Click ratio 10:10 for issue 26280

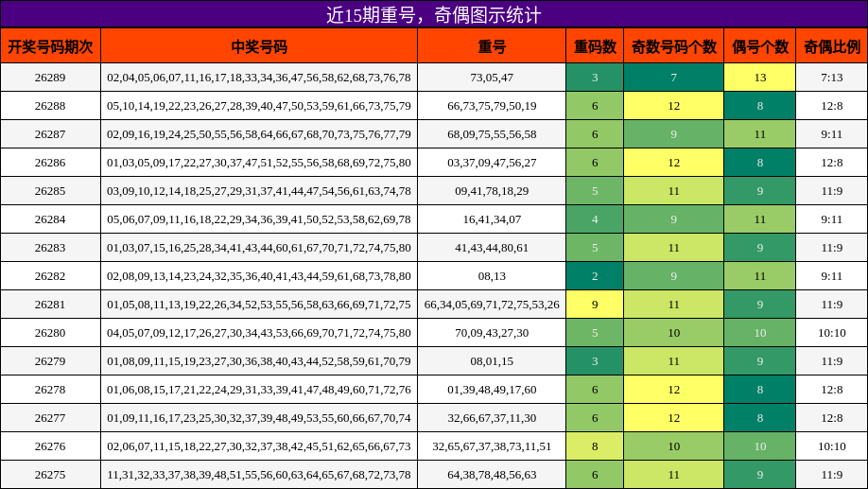coord(832,333)
